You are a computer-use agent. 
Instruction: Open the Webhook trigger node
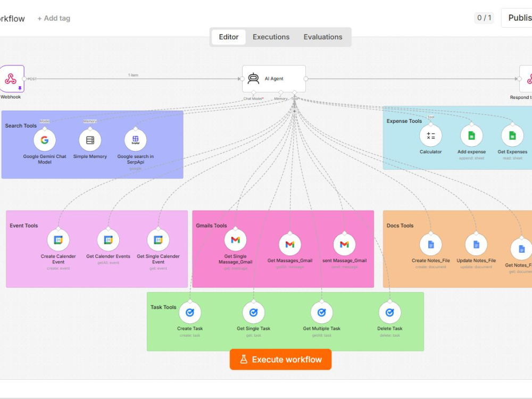tap(12, 79)
